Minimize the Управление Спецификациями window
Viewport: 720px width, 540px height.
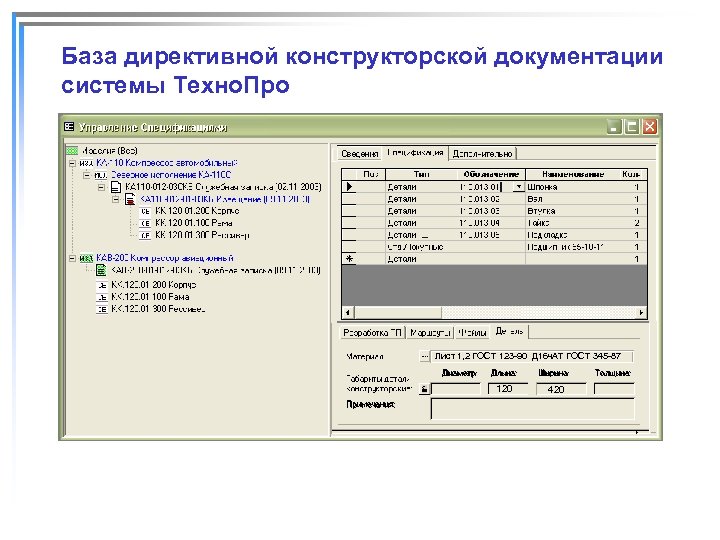pyautogui.click(x=614, y=127)
